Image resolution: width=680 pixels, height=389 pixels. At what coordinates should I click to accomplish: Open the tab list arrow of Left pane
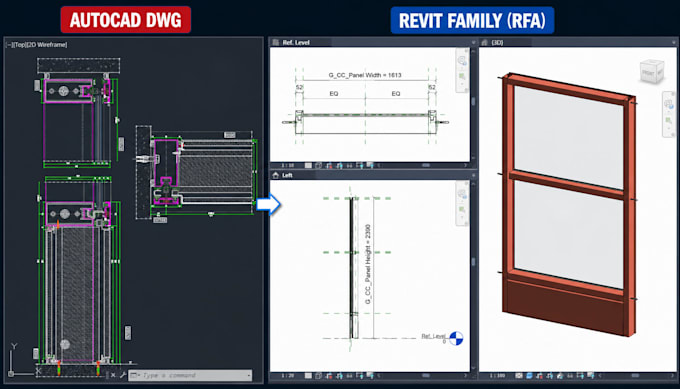[473, 175]
